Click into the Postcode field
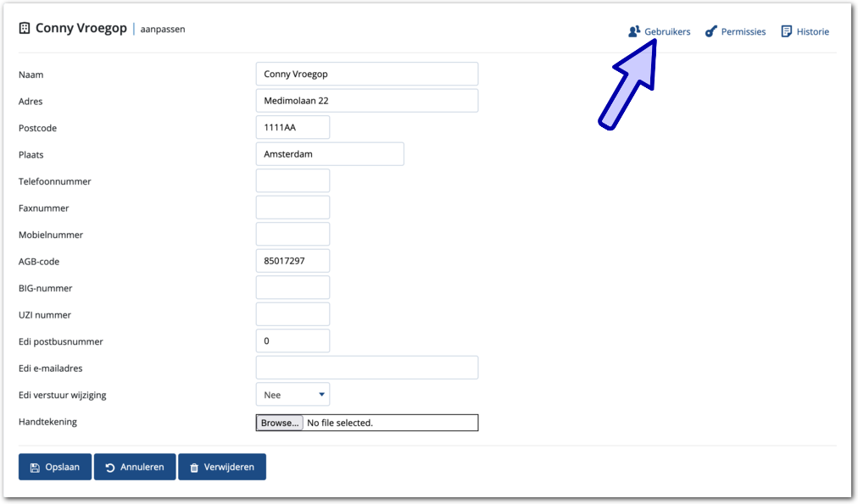Screen dimensions: 858x504 click(292, 128)
